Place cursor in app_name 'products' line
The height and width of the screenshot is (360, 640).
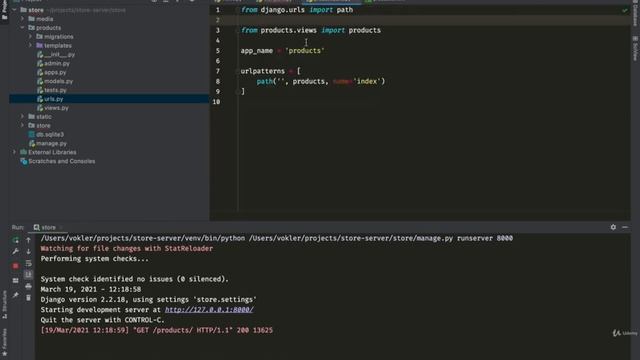pos(282,51)
